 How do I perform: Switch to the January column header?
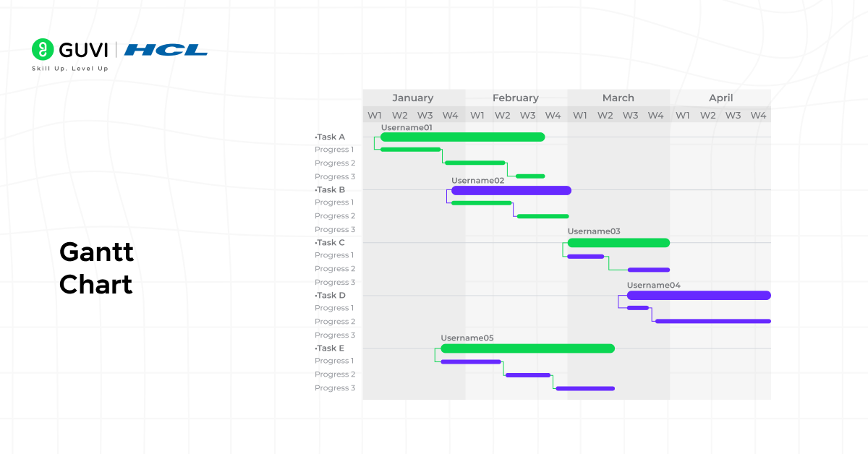[x=412, y=98]
